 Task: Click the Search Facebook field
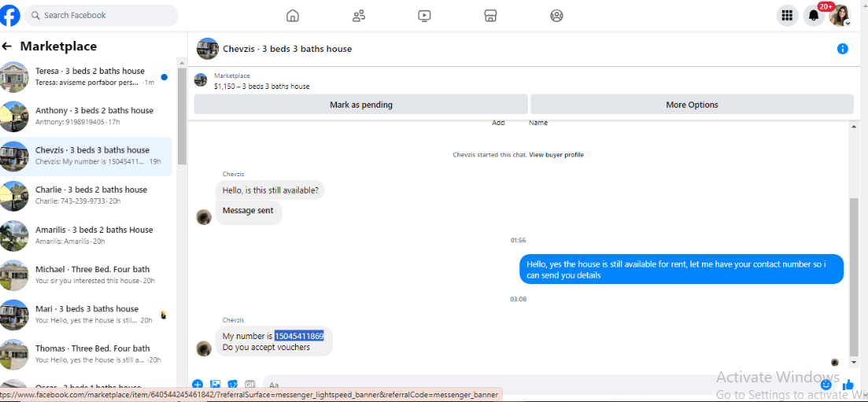(x=102, y=16)
